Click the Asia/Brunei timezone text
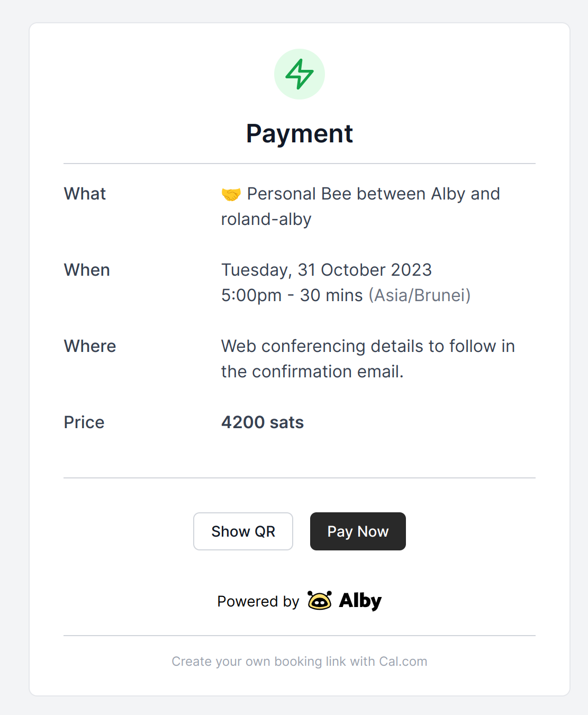 click(420, 295)
